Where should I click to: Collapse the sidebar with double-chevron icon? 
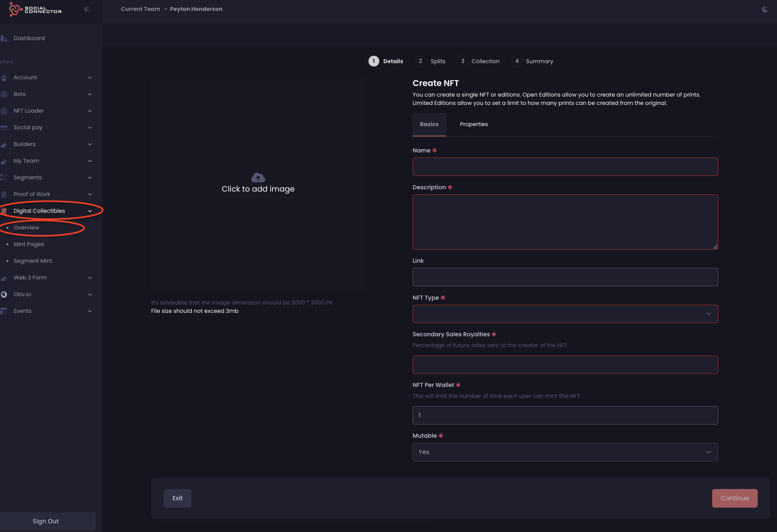tap(87, 9)
